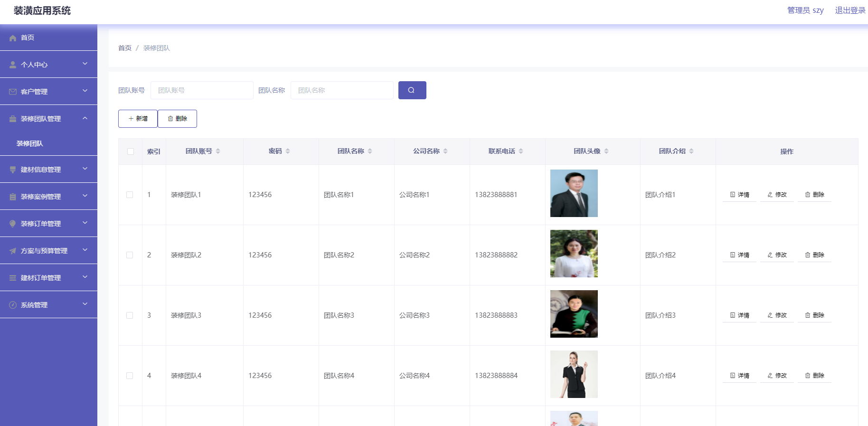Open avatar thumbnail of 装修团队1
Viewport: 868px width, 426px height.
[574, 193]
